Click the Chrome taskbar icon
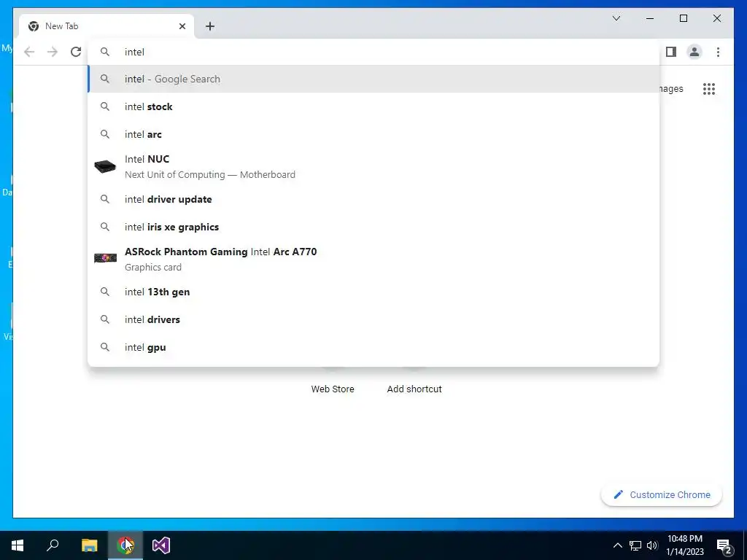 pos(125,545)
